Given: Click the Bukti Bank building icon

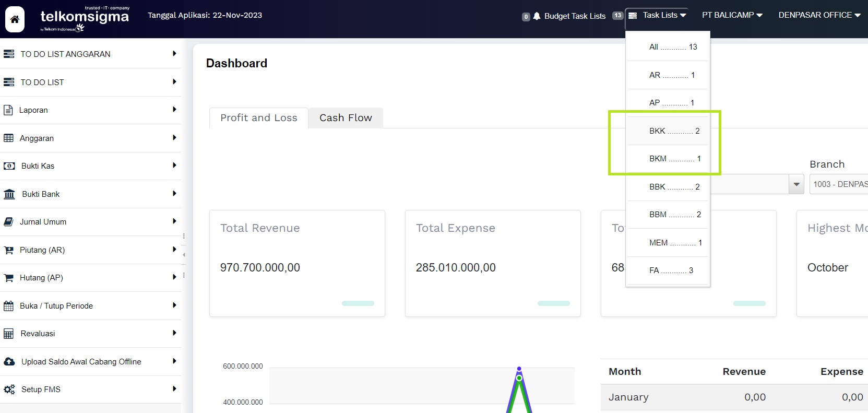Looking at the screenshot, I should point(9,194).
